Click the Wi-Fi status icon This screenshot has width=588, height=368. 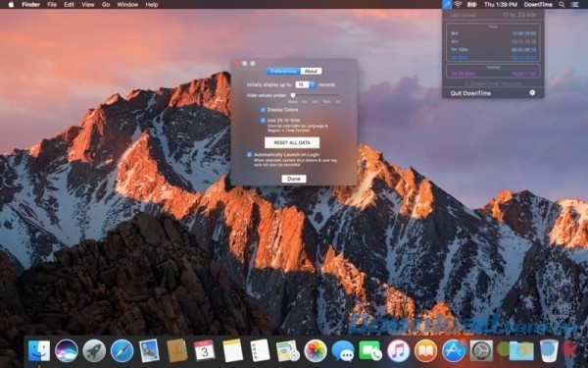[458, 5]
